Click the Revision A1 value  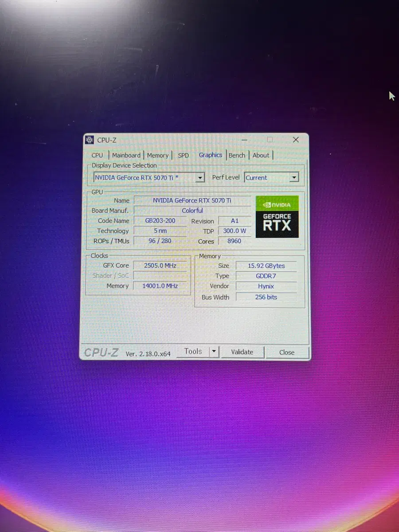(235, 221)
